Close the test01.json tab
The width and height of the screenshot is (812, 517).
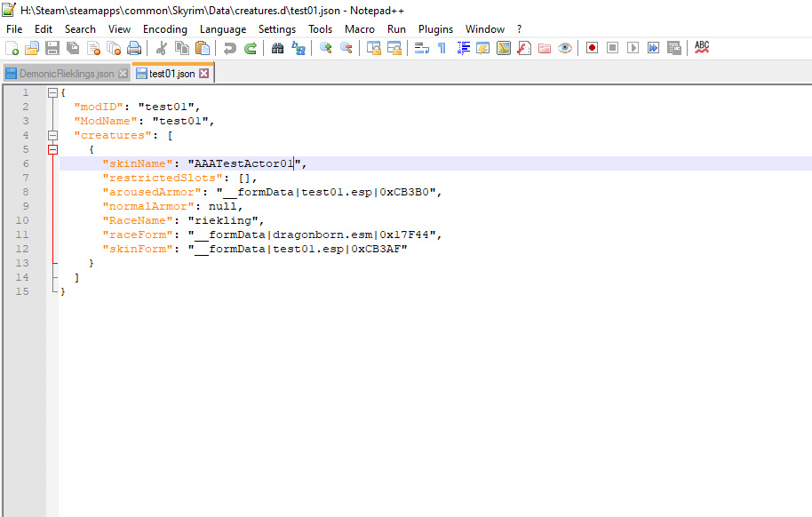click(204, 74)
